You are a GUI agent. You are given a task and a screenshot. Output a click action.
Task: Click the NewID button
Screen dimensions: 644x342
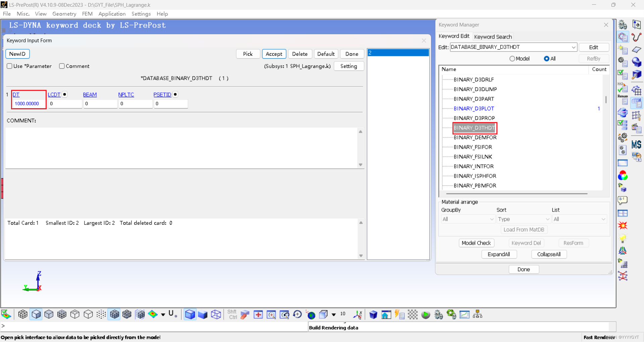(17, 54)
